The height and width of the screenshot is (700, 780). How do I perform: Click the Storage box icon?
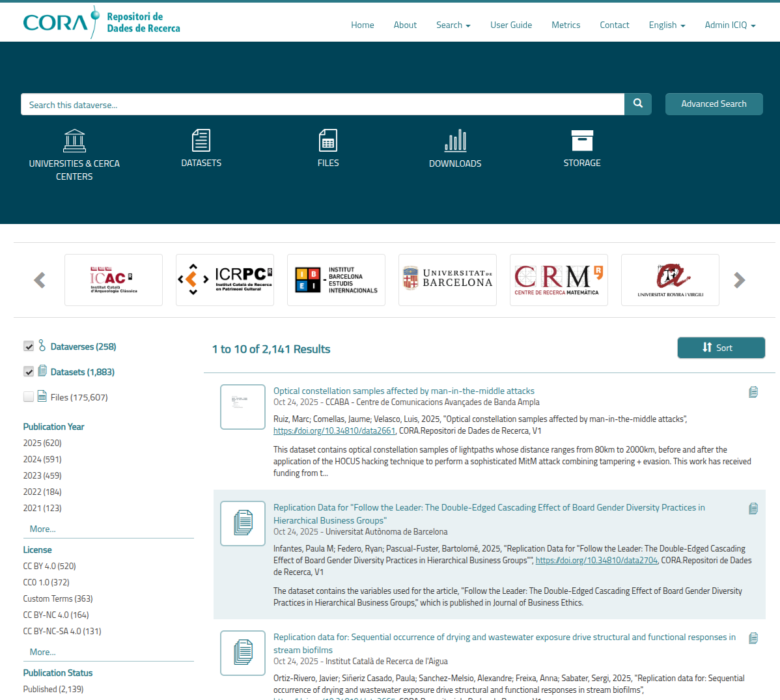[x=582, y=141]
